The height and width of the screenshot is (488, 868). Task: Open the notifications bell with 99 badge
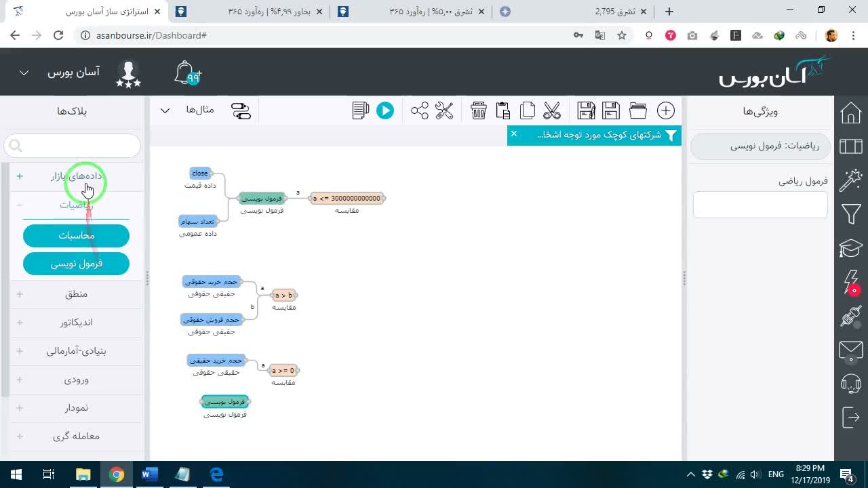[188, 73]
